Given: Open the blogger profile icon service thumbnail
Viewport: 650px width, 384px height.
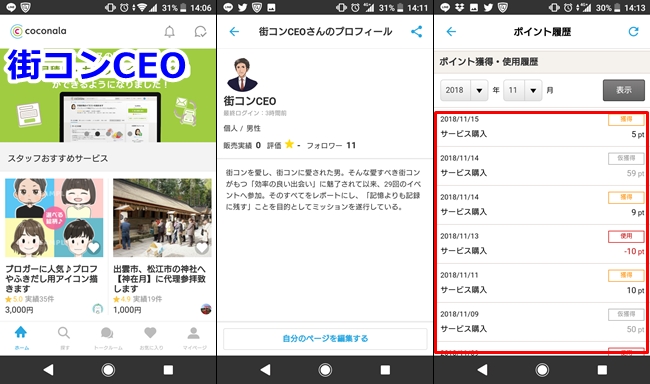Looking at the screenshot, I should (54, 218).
